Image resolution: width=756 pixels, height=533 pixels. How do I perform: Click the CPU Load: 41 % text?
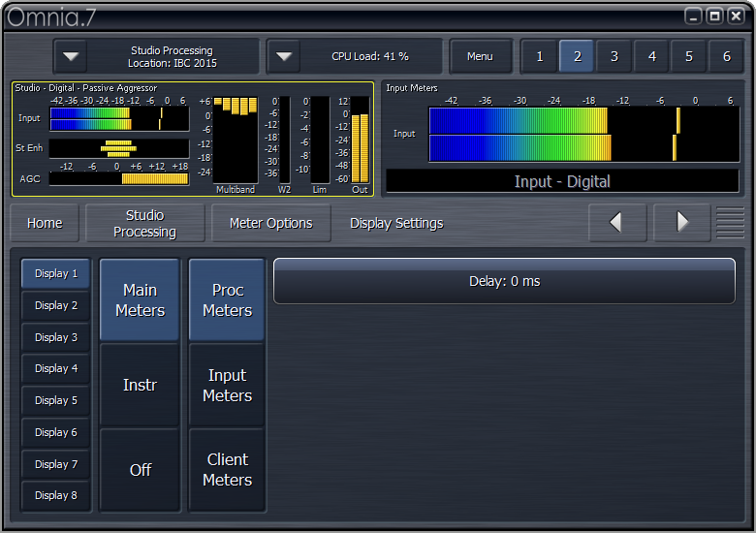click(370, 56)
